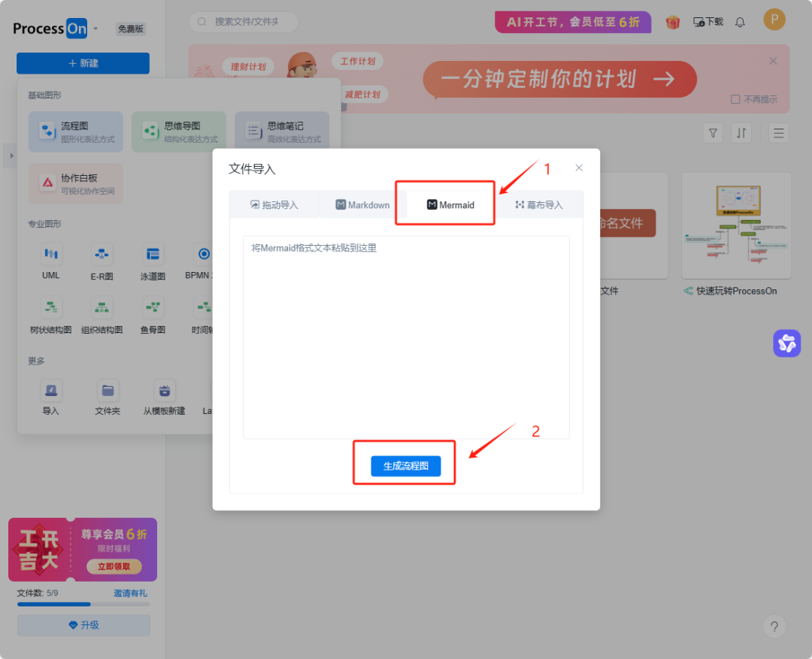This screenshot has height=659, width=812.
Task: Open the E-R图 diagram type
Action: pos(101,255)
